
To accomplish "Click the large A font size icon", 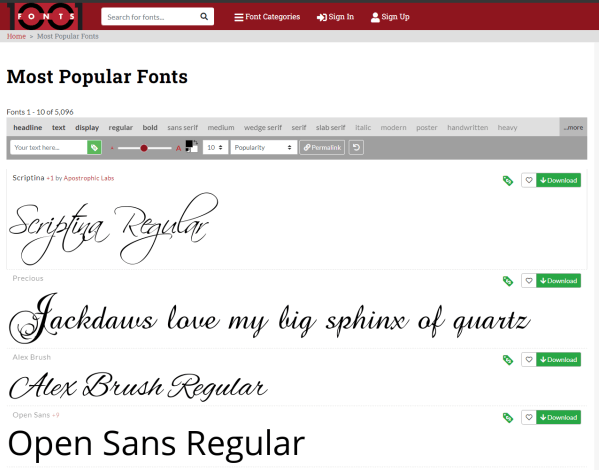I will [x=178, y=148].
